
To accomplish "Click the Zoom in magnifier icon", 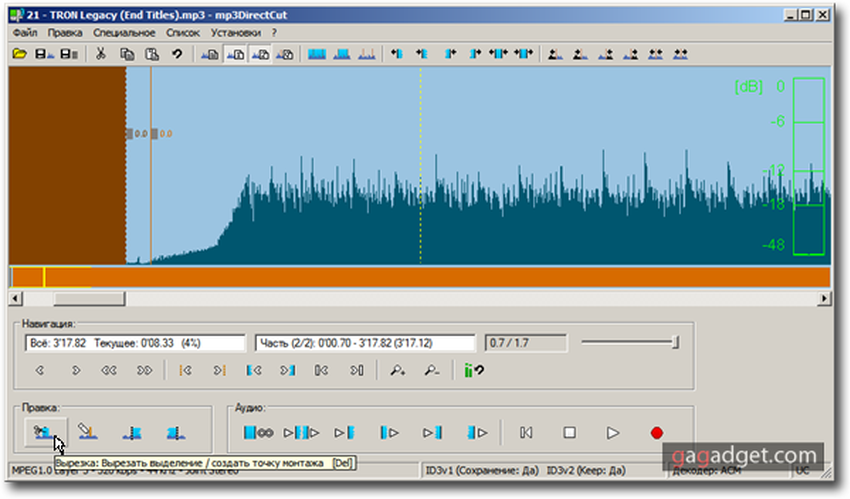I will click(398, 370).
